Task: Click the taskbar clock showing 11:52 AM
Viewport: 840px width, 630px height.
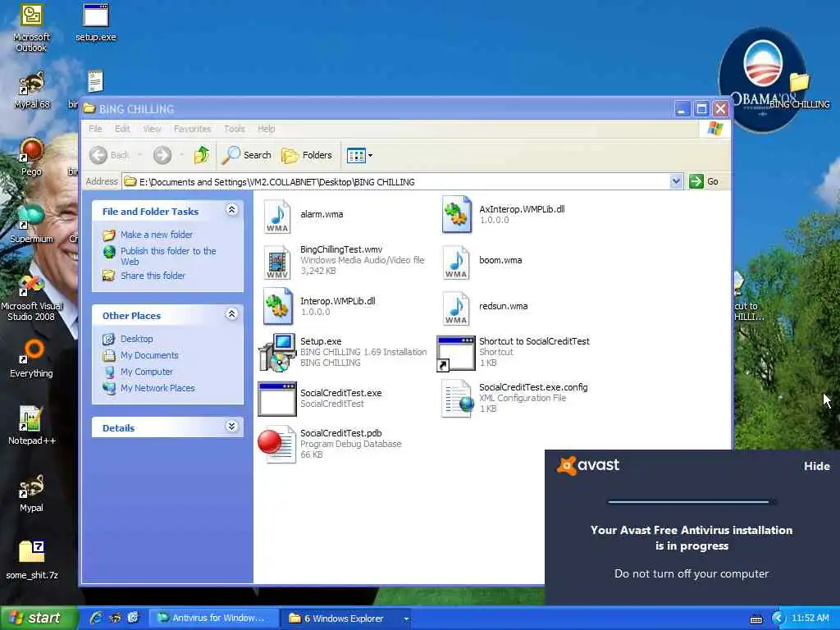Action: pyautogui.click(x=810, y=619)
